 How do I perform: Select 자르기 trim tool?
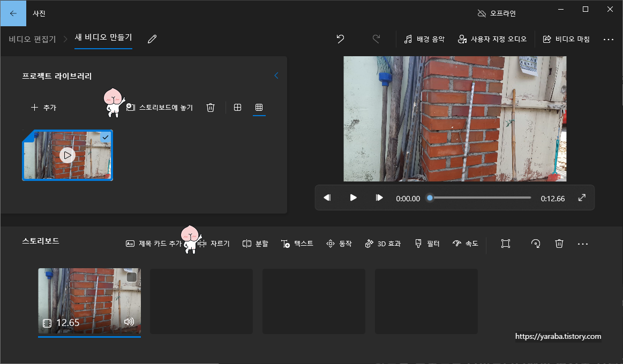pyautogui.click(x=215, y=244)
